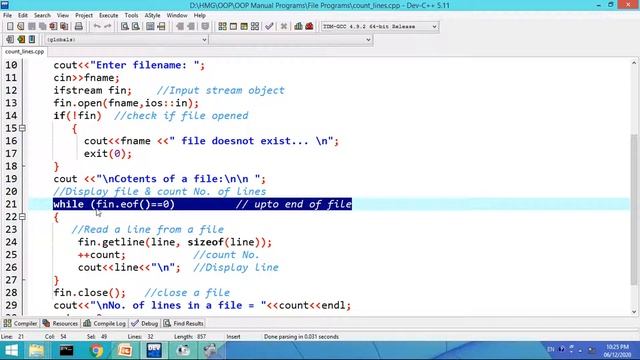Click the Close All files toolbar icon
Image resolution: width=640 pixels, height=360 pixels.
[64, 27]
